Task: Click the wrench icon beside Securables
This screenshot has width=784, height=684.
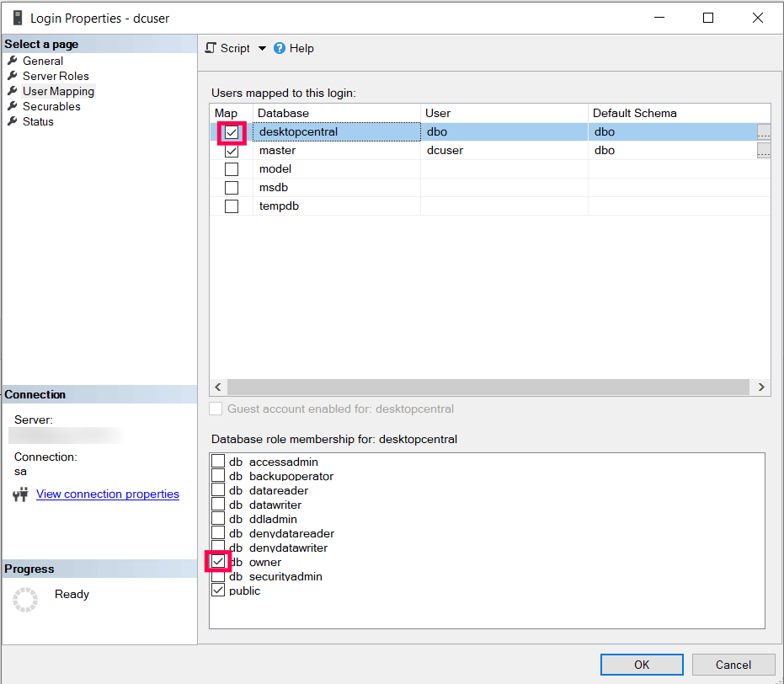Action: [13, 106]
